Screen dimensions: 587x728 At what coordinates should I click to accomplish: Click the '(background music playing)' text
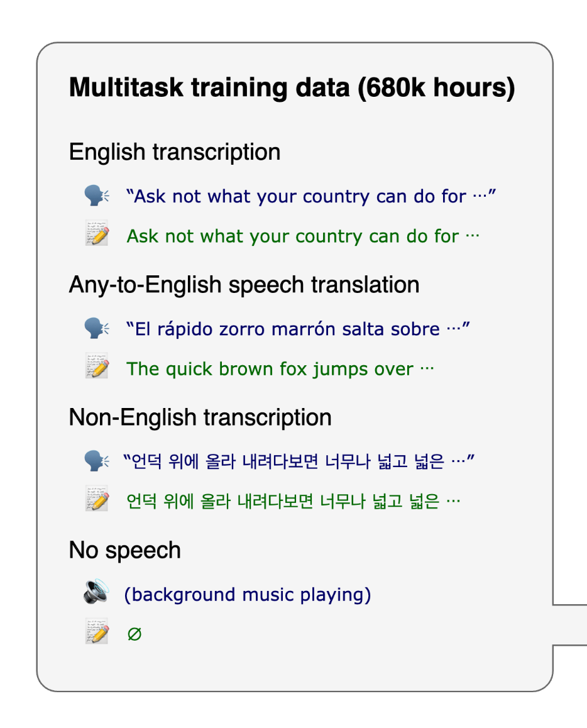pos(248,595)
